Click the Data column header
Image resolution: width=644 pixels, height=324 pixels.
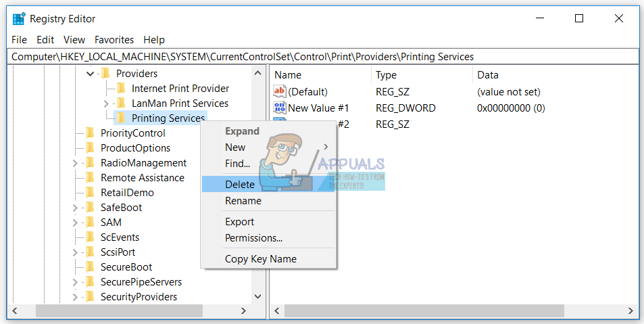(x=488, y=75)
